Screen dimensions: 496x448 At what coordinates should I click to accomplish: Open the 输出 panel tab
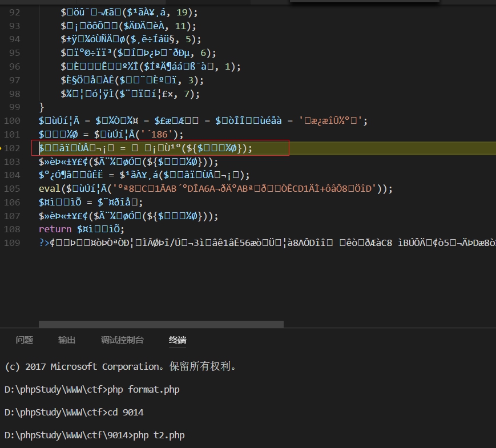[x=67, y=340]
